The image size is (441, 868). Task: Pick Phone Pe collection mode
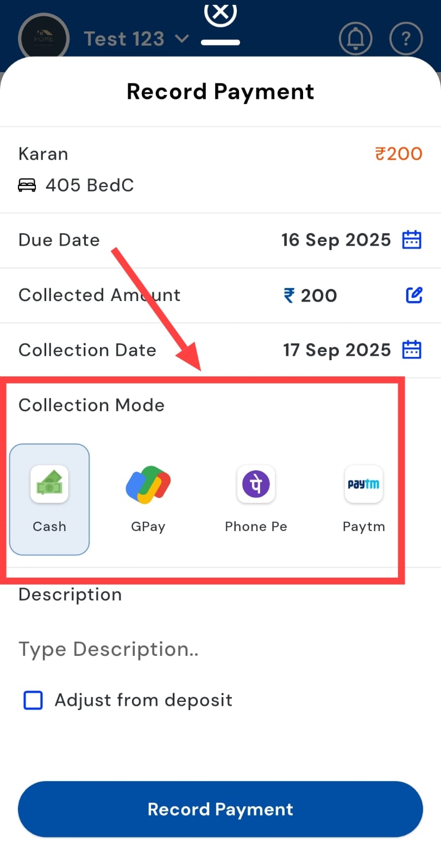[x=256, y=499]
